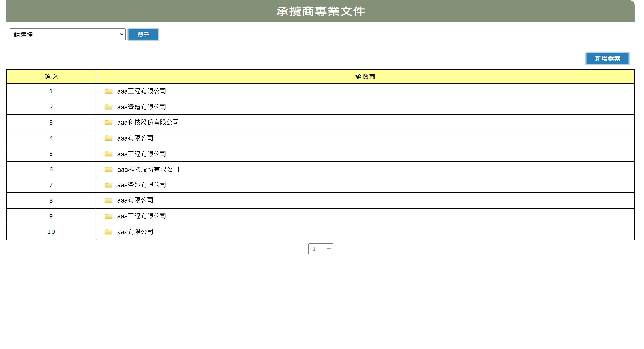Click the 新增檔案 add file button
The image size is (644, 349).
tap(608, 59)
